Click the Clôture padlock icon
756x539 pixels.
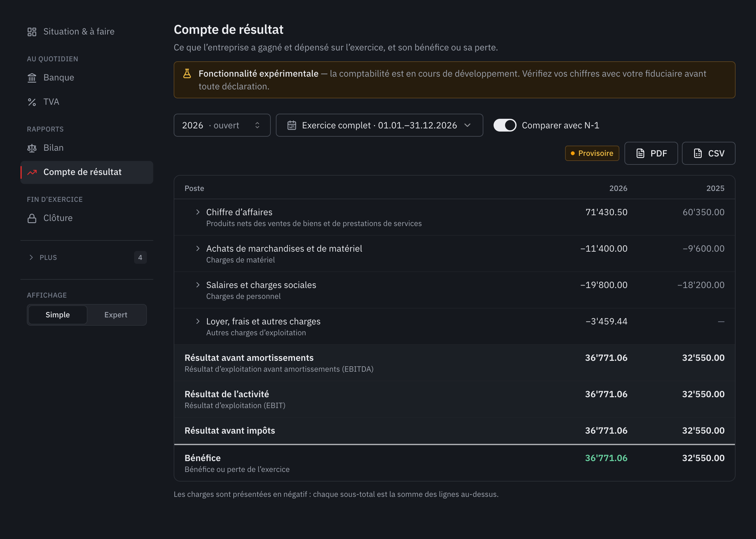point(32,218)
